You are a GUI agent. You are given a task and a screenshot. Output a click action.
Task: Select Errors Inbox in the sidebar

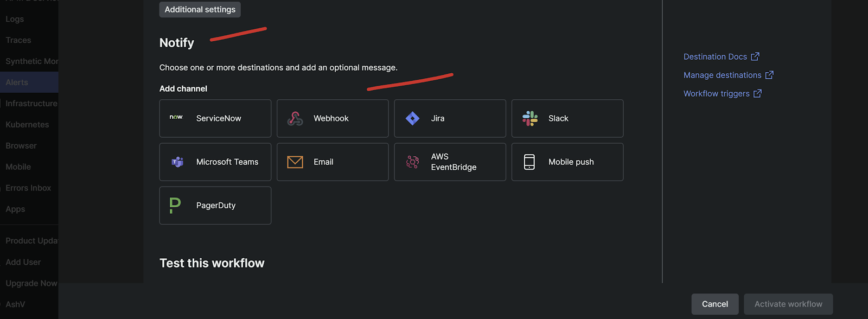click(x=28, y=188)
